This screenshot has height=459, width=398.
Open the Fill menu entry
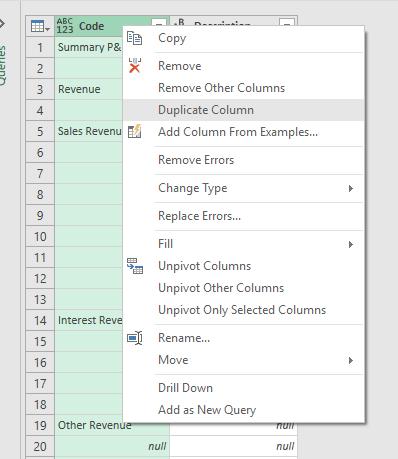[243, 244]
